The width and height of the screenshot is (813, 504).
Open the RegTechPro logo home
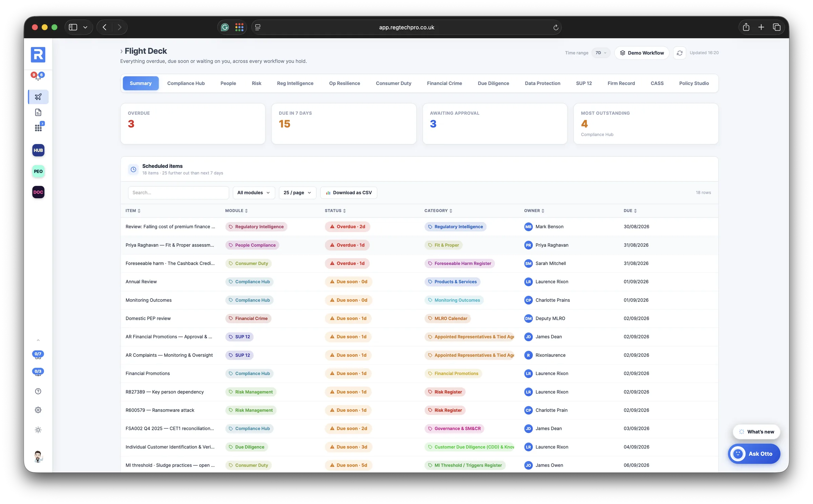[38, 54]
